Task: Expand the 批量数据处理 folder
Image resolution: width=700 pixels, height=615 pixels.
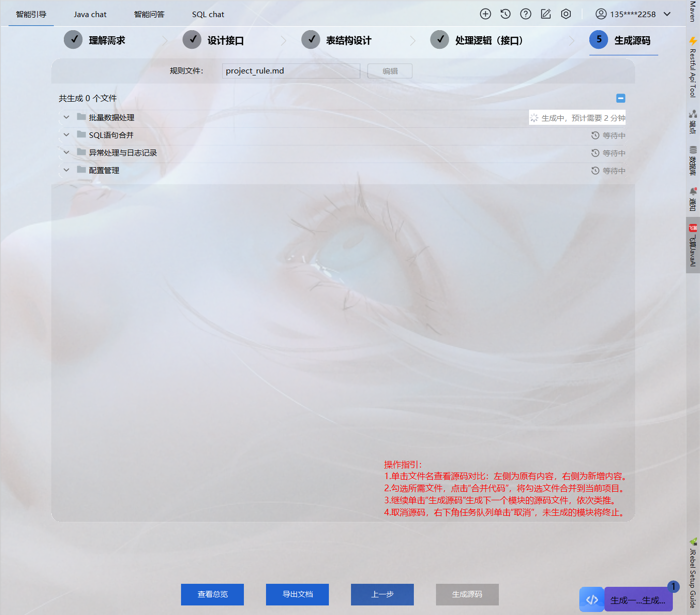Action: click(x=66, y=117)
